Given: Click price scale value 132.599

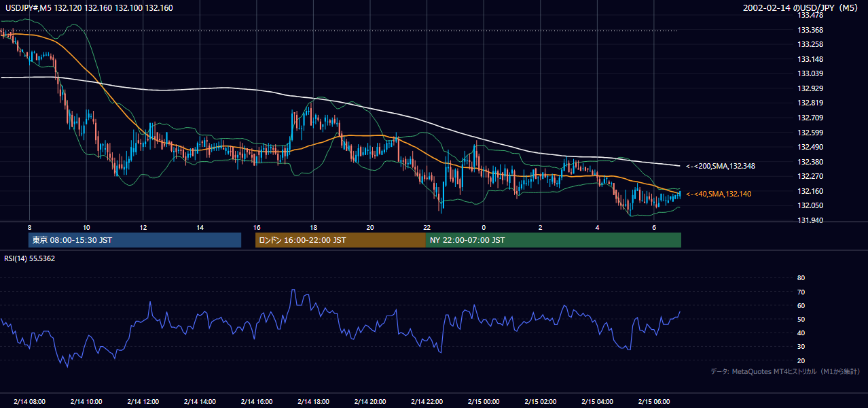Looking at the screenshot, I should (x=810, y=133).
